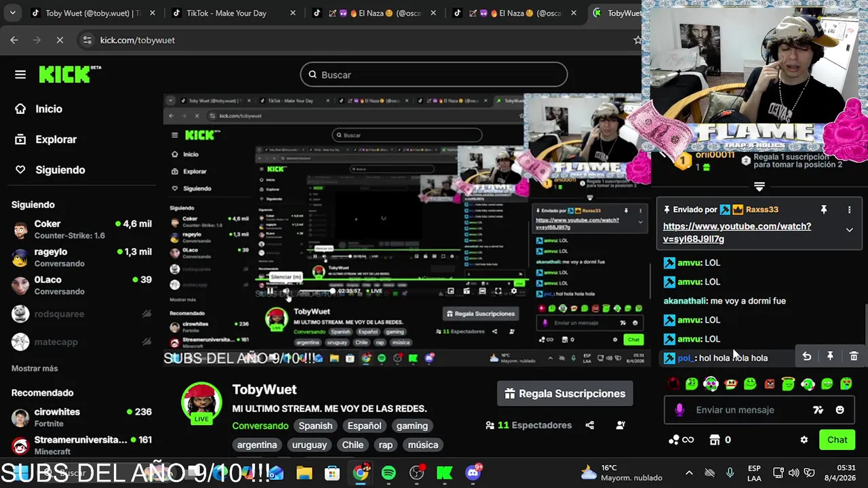Show hidden system tray icons
868x488 pixels.
[689, 472]
